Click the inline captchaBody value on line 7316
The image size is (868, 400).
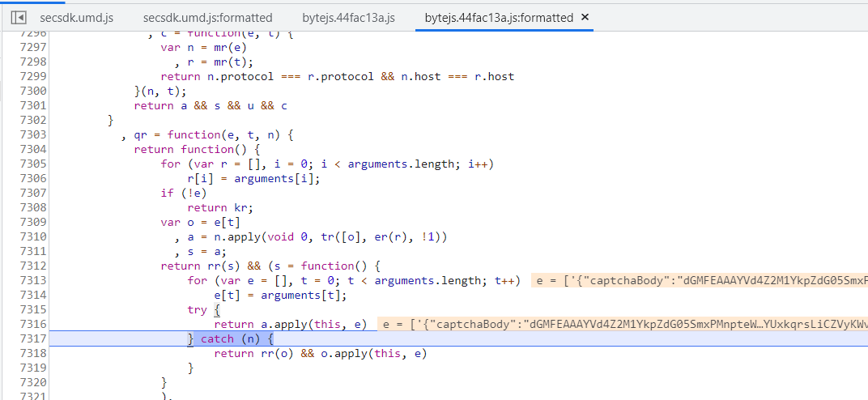pos(623,324)
